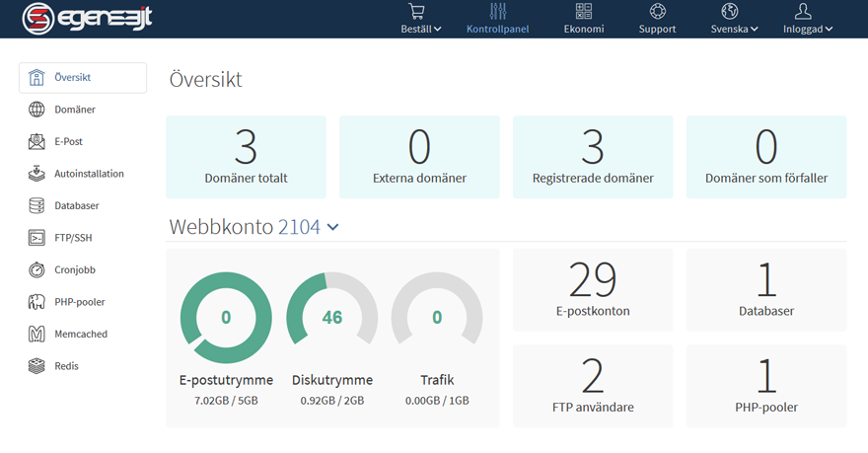868x453 pixels.
Task: Click the Registrerade domäner card
Action: (593, 157)
